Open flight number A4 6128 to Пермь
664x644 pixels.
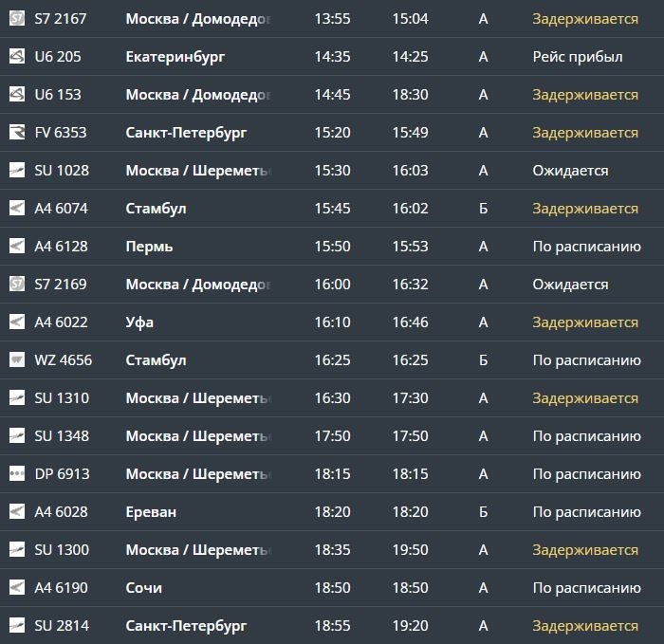(62, 246)
